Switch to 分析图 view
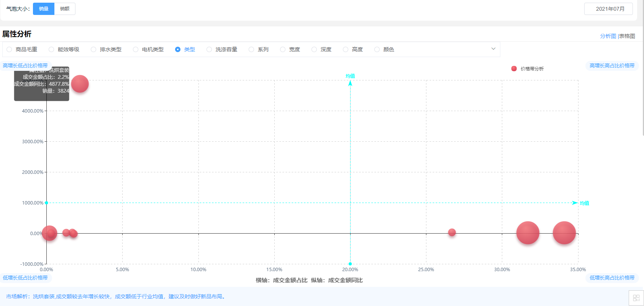 (x=608, y=36)
